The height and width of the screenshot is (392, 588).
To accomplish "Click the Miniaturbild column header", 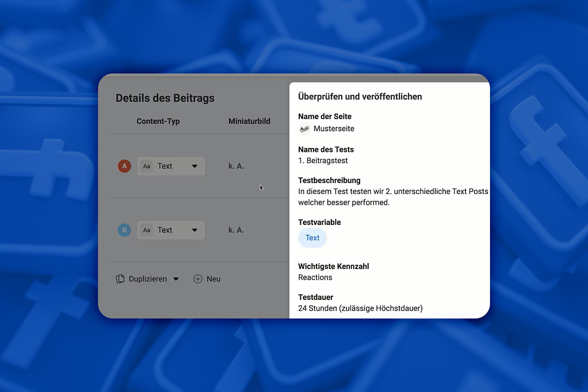I will point(249,121).
